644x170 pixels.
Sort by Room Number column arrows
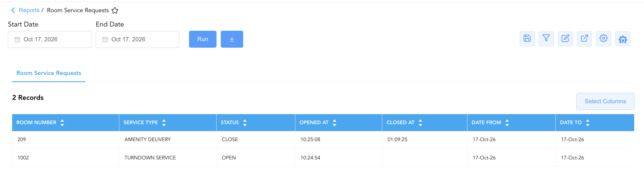(62, 123)
